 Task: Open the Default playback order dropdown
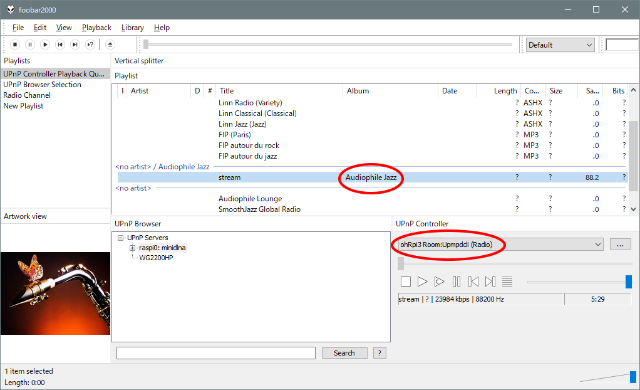pyautogui.click(x=560, y=45)
